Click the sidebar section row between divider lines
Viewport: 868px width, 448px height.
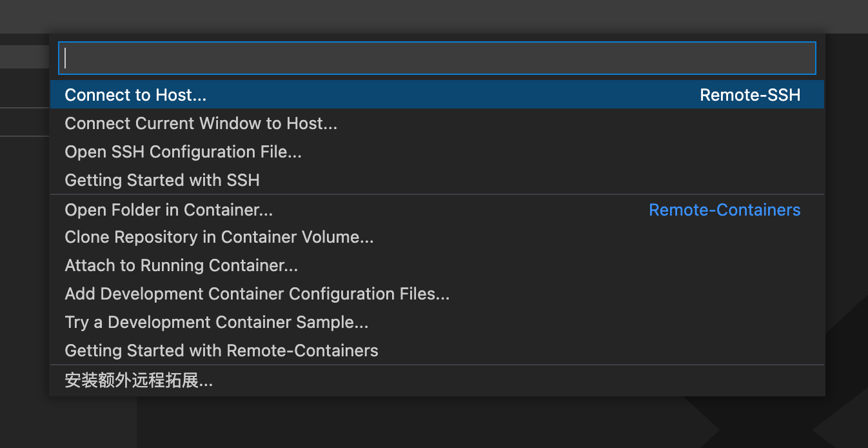(x=25, y=122)
